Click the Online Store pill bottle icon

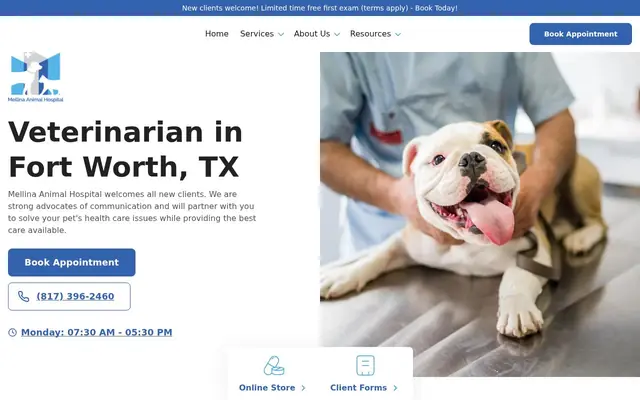pos(274,365)
